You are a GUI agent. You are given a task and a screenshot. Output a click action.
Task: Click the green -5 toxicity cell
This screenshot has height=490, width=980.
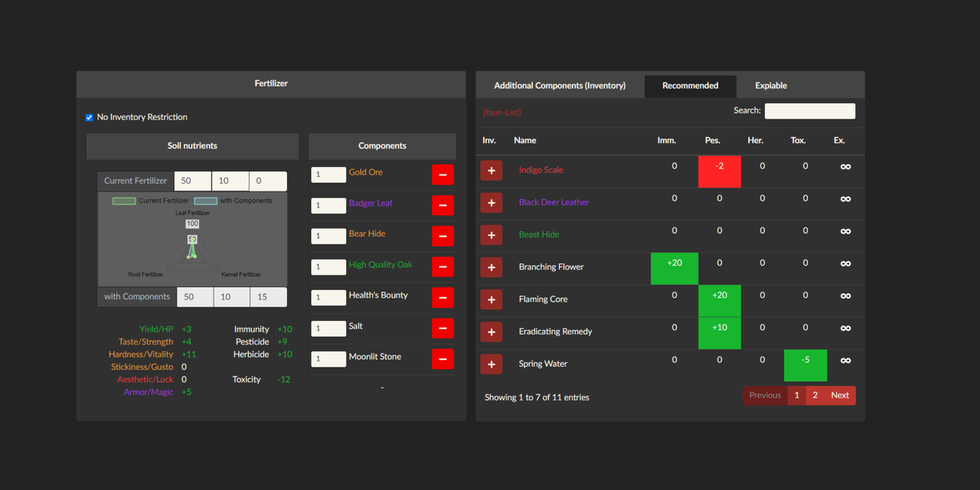[805, 365]
